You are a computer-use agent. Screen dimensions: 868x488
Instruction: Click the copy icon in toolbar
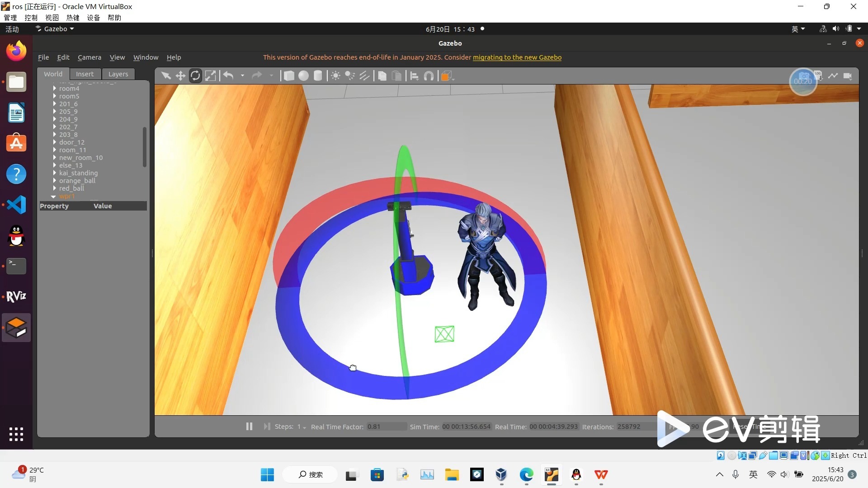pos(382,76)
